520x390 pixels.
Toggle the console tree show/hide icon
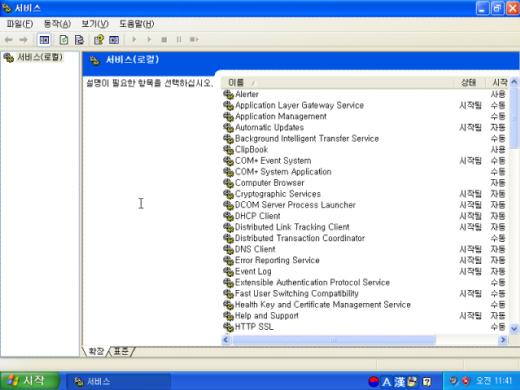(x=44, y=40)
